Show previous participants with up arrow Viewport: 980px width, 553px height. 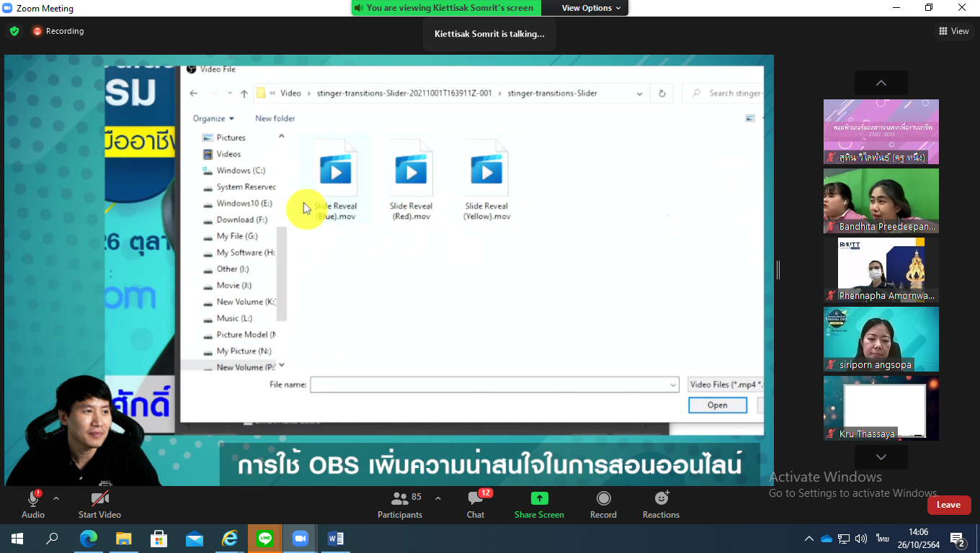pyautogui.click(x=881, y=83)
